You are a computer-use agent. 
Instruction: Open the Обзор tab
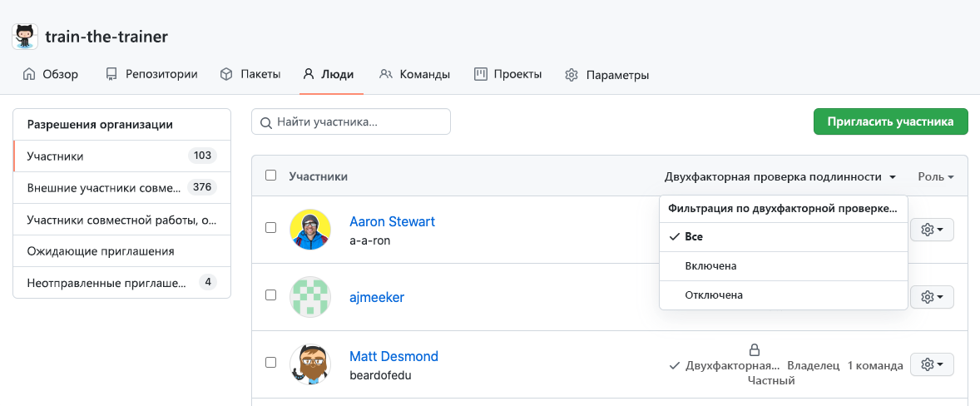[51, 75]
